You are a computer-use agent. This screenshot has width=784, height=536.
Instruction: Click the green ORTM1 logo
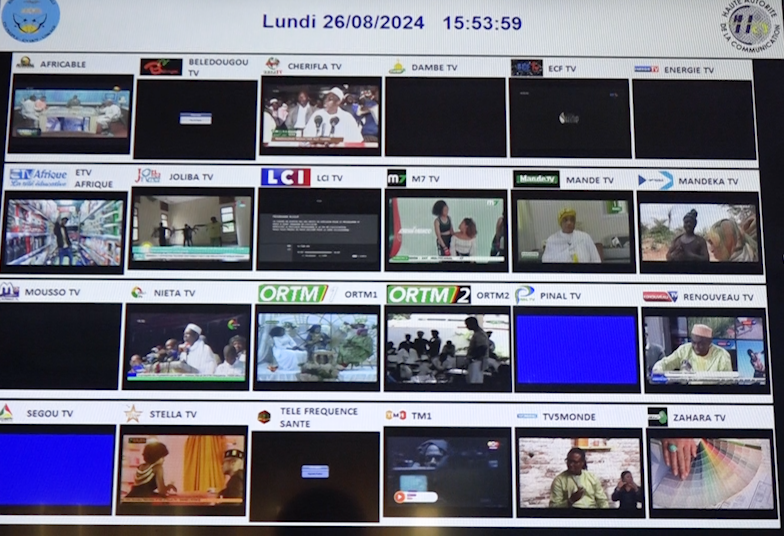point(293,294)
